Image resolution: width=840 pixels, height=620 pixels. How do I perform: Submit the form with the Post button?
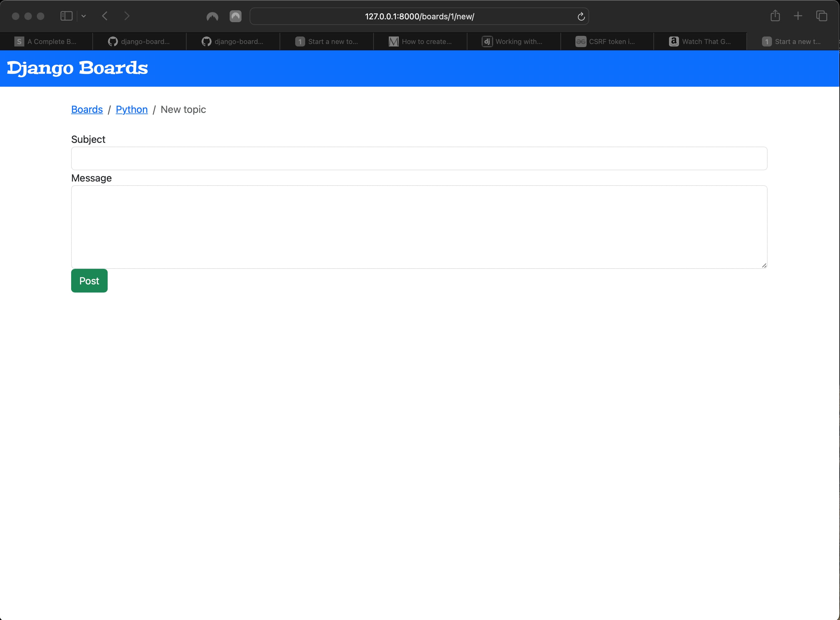pyautogui.click(x=89, y=281)
